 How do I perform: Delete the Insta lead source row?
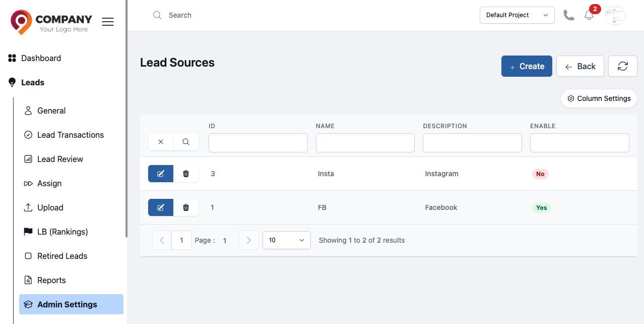click(x=186, y=174)
